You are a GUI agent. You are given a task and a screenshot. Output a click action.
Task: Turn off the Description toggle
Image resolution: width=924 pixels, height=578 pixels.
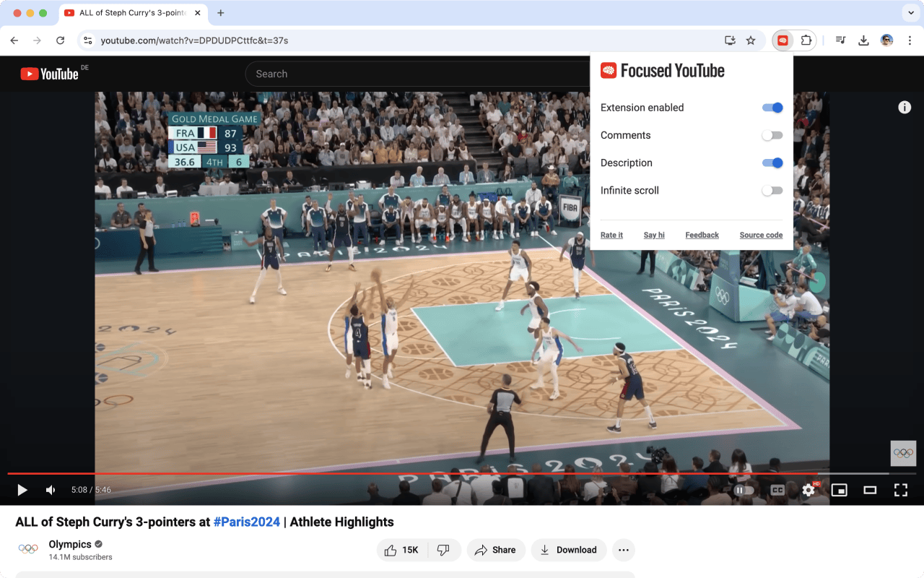pos(772,163)
